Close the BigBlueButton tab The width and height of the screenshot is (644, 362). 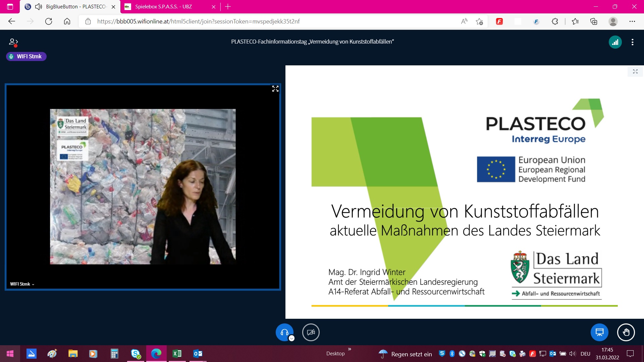tap(113, 7)
